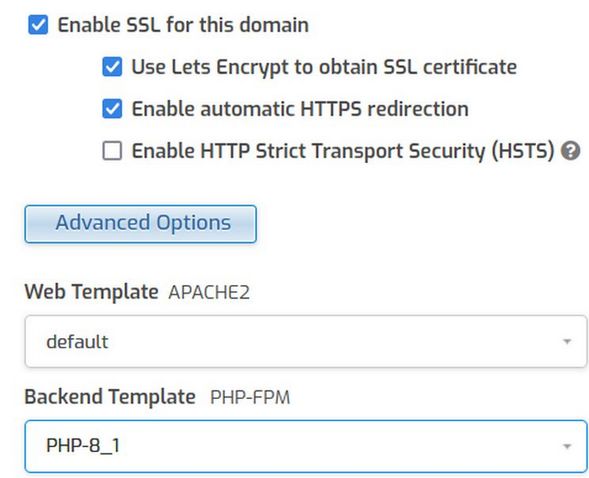
Task: Disable the automatic HTTPS redirection checkbox
Action: [112, 109]
